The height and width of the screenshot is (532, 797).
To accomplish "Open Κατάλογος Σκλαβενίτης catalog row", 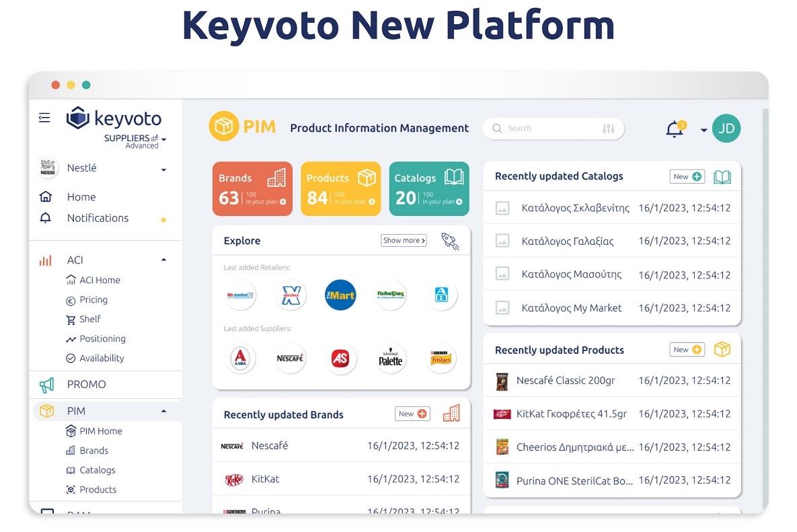I will coord(612,208).
